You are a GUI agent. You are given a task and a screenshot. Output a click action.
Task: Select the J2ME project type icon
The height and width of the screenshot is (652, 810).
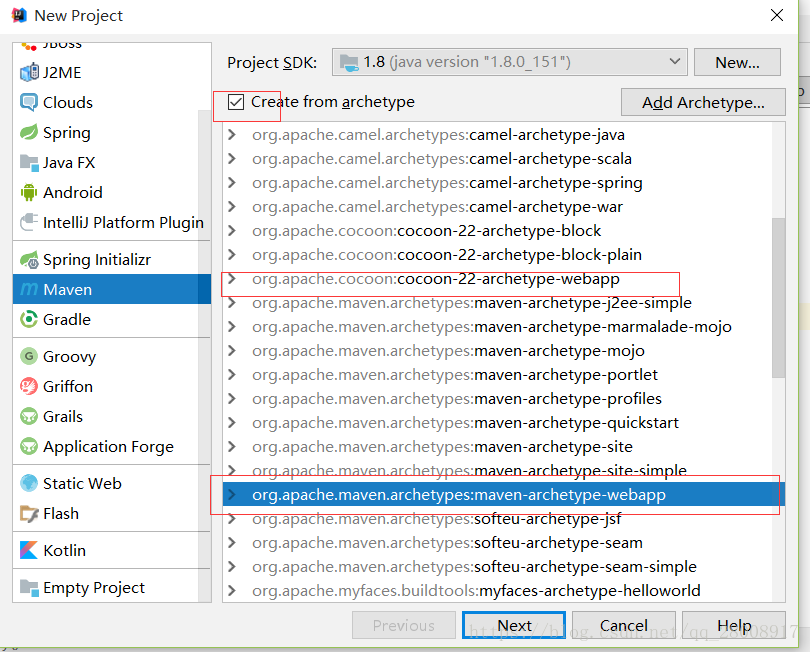click(29, 72)
